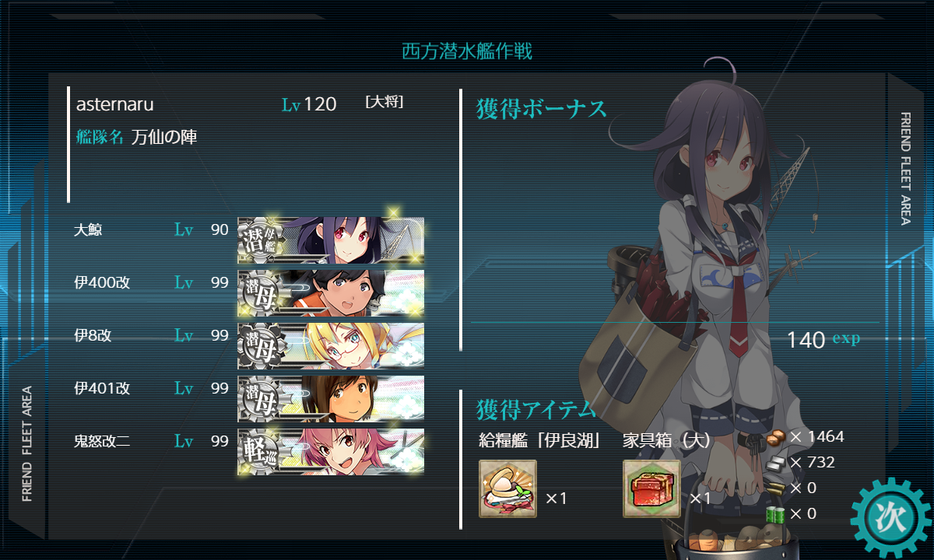Select 伊8改 ship banner

(x=332, y=345)
